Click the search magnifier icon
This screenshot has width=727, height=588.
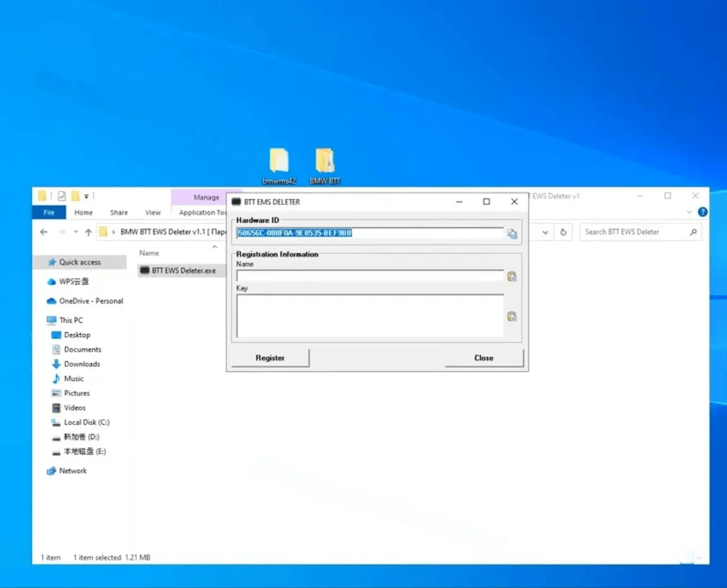tap(693, 232)
